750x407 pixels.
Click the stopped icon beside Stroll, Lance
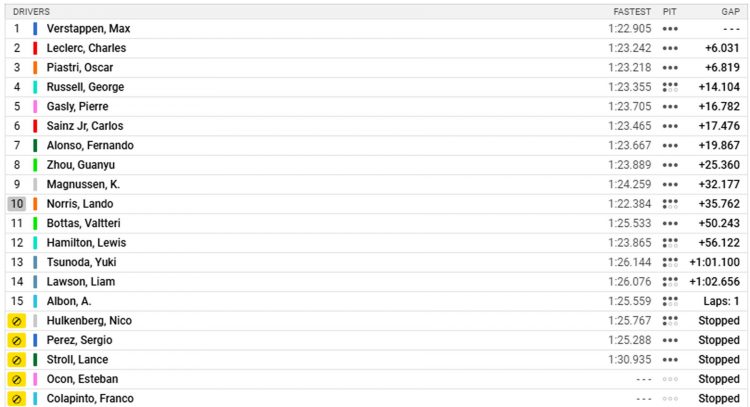tap(17, 360)
